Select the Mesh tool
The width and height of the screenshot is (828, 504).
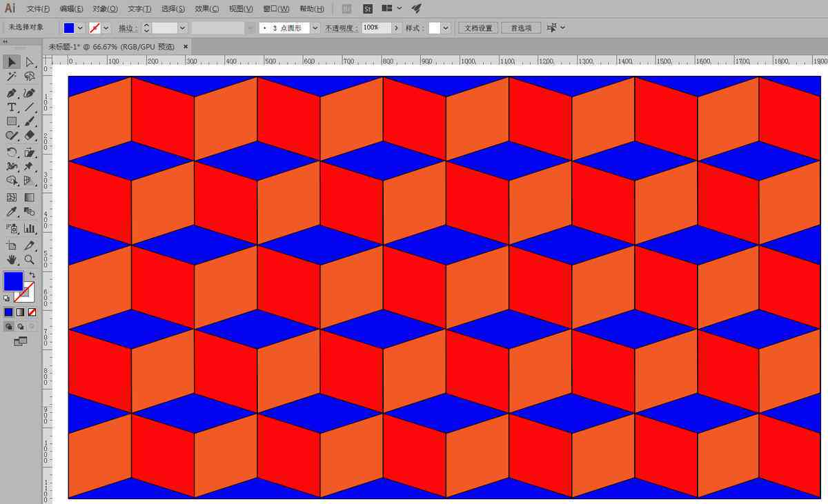(x=12, y=197)
